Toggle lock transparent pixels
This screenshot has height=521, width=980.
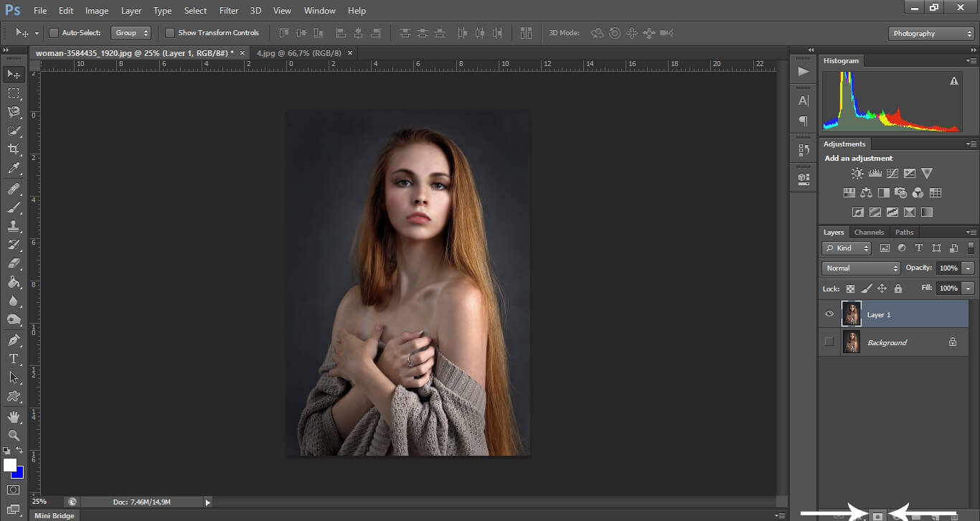[850, 288]
